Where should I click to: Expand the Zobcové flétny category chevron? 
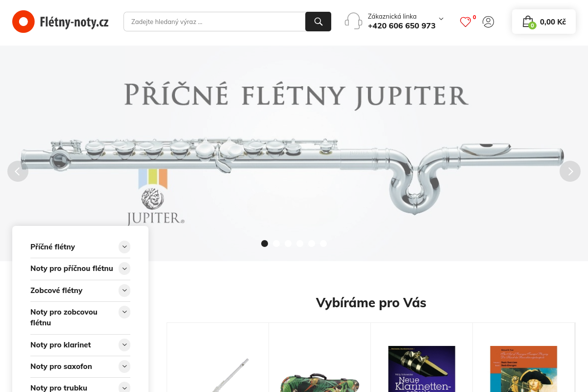(124, 291)
